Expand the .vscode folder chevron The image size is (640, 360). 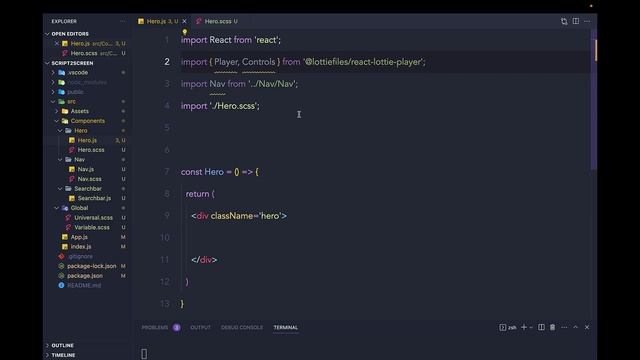53,72
